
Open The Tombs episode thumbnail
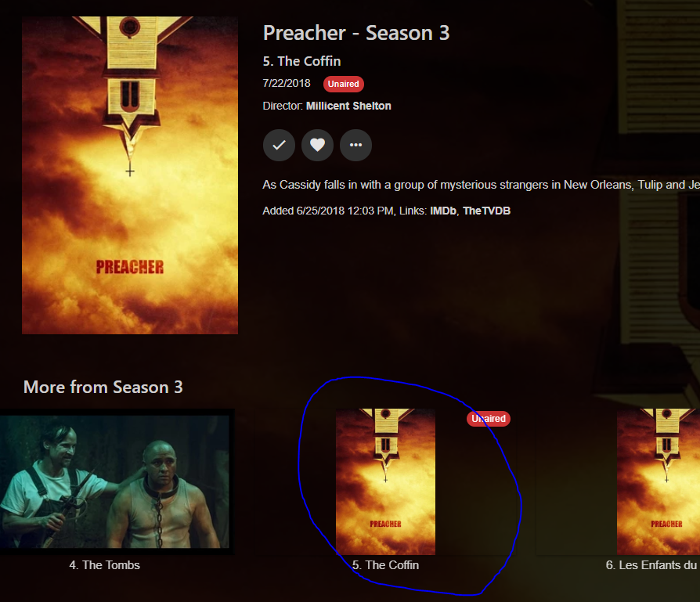[x=114, y=482]
